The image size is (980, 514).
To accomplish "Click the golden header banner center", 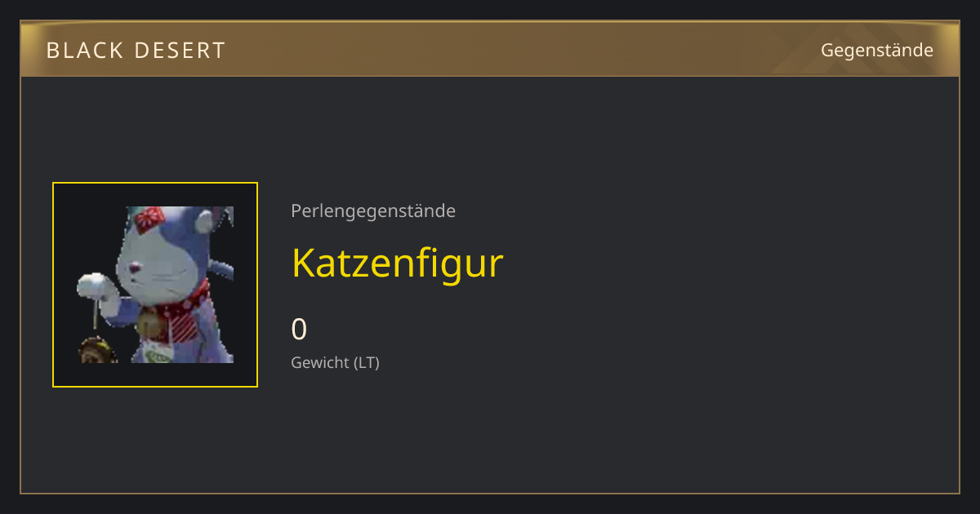I will 490,50.
